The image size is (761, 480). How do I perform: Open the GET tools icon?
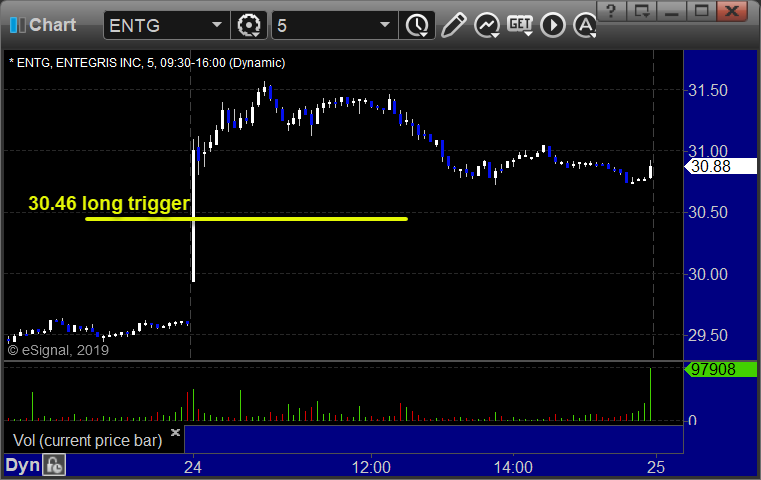click(x=520, y=25)
